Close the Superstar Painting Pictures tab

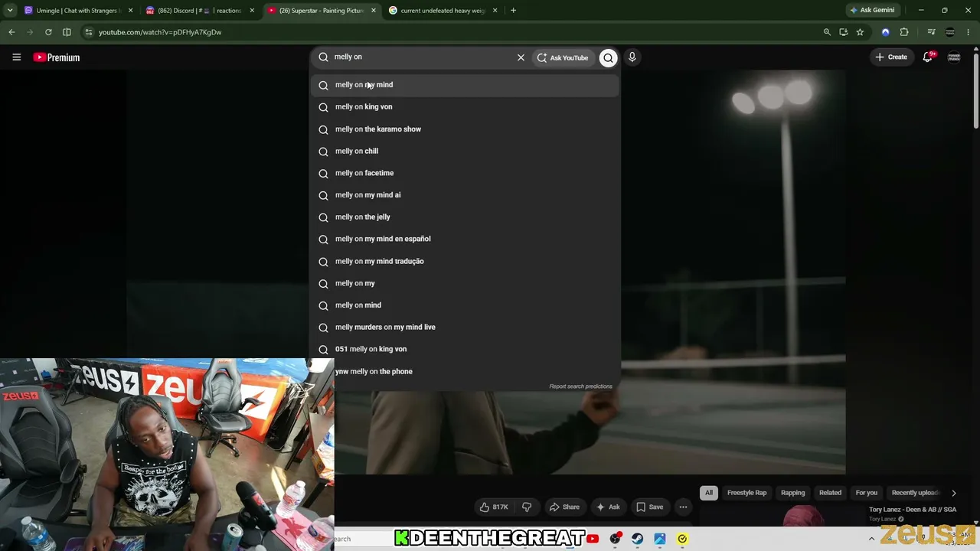373,11
